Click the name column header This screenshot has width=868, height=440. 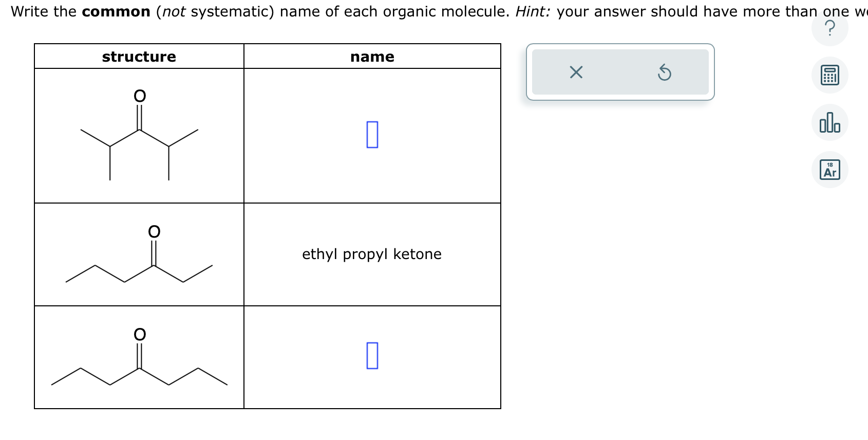(x=372, y=57)
